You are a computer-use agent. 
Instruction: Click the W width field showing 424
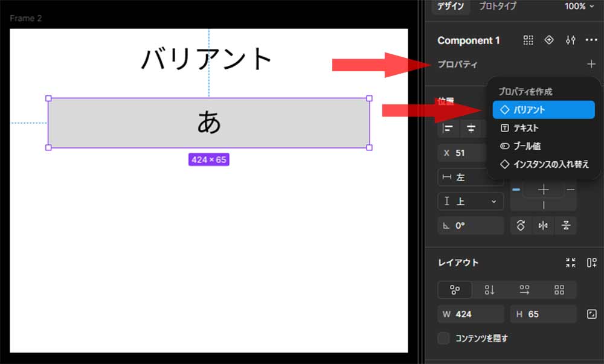[471, 314]
